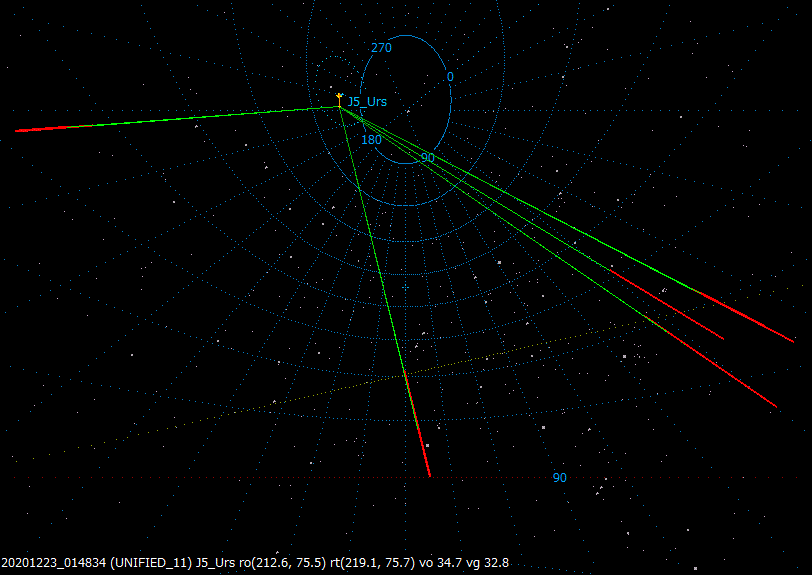
Task: Click the (UNIFIED_11) status text
Action: [x=151, y=563]
